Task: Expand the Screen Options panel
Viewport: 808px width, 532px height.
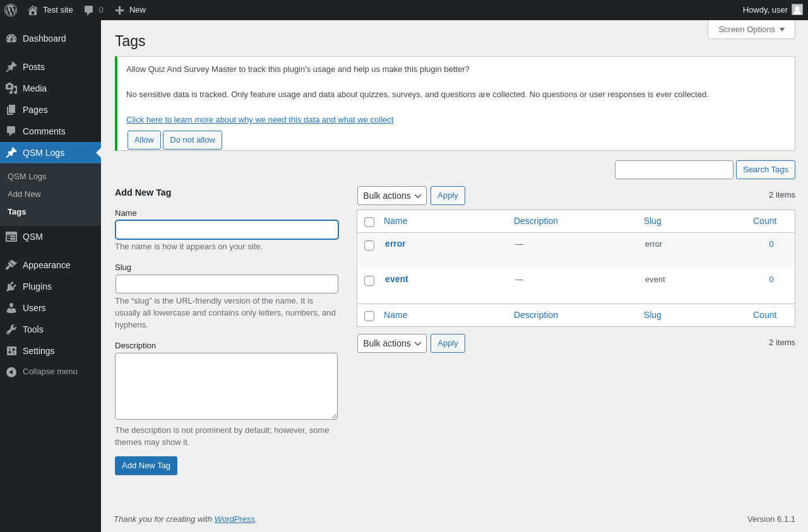Action: (751, 29)
